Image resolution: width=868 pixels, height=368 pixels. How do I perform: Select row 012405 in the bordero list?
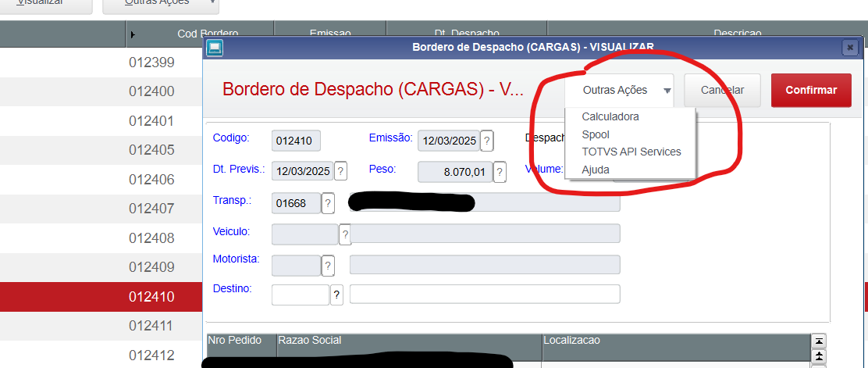[151, 150]
